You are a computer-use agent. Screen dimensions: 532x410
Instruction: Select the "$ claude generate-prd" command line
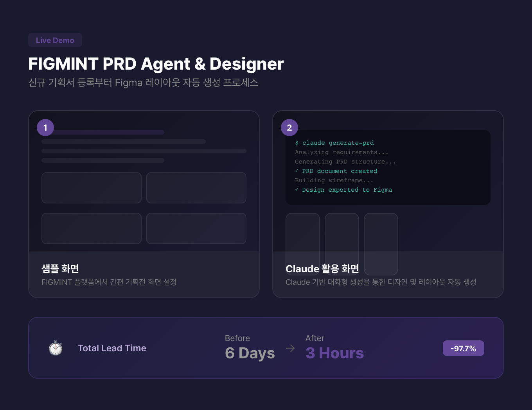[334, 143]
